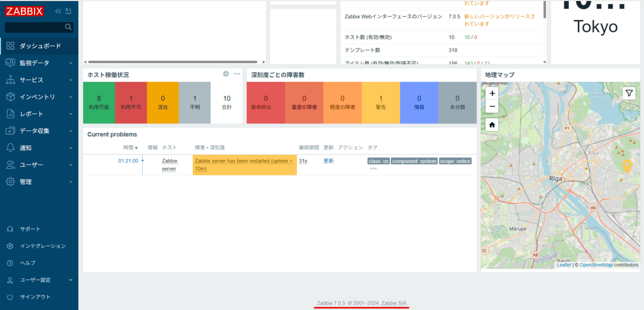The height and width of the screenshot is (310, 644).
Task: Click the chevron next to 通知
Action: pos(71,147)
